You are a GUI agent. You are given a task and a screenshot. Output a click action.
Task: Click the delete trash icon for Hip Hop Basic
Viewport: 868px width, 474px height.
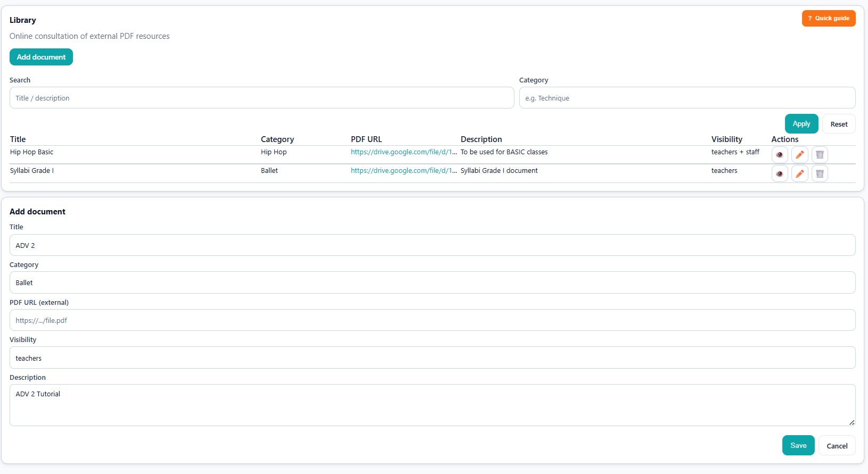pos(820,155)
